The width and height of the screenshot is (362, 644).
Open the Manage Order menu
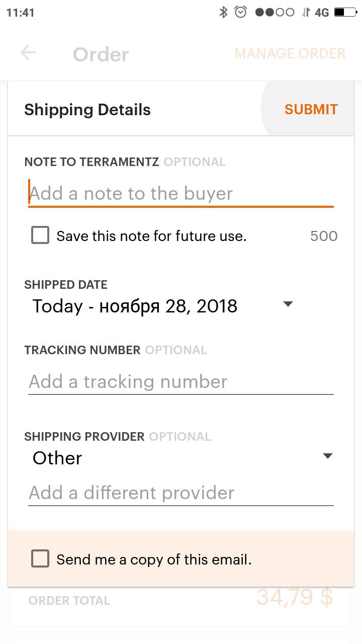290,53
